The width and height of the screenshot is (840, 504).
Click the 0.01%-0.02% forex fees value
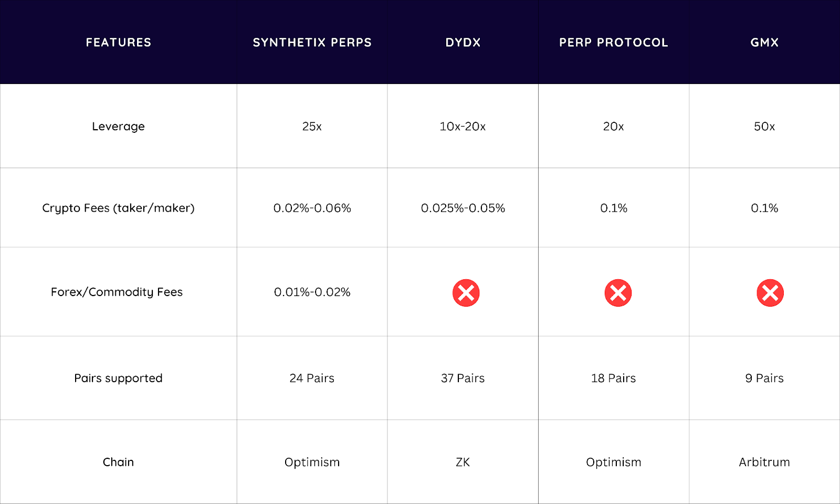312,292
